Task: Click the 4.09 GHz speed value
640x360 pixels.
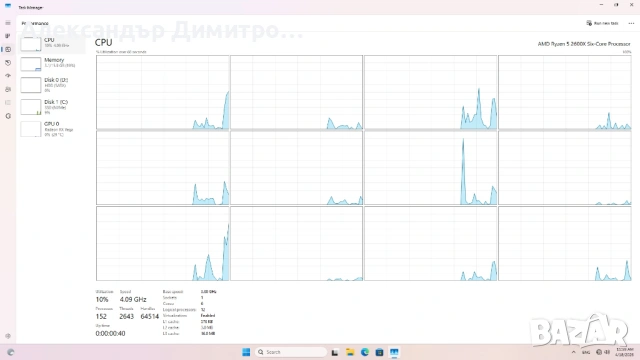Action: [x=133, y=299]
